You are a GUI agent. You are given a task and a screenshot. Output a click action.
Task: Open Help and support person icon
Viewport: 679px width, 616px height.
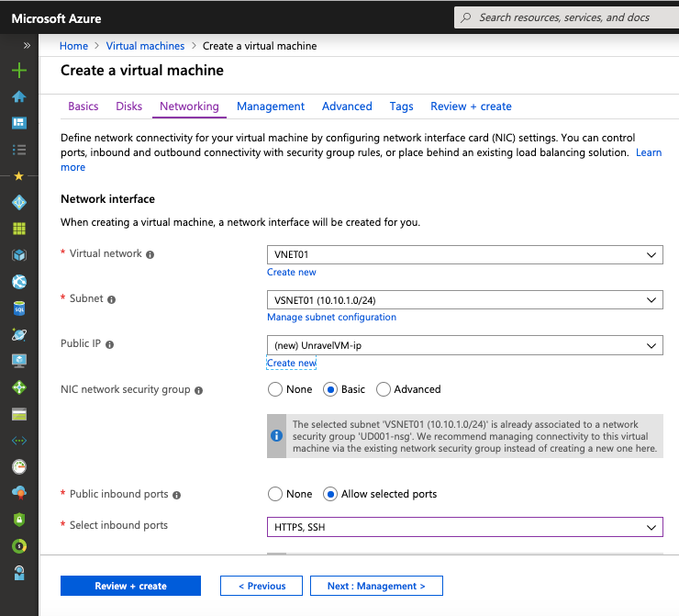pos(19,573)
